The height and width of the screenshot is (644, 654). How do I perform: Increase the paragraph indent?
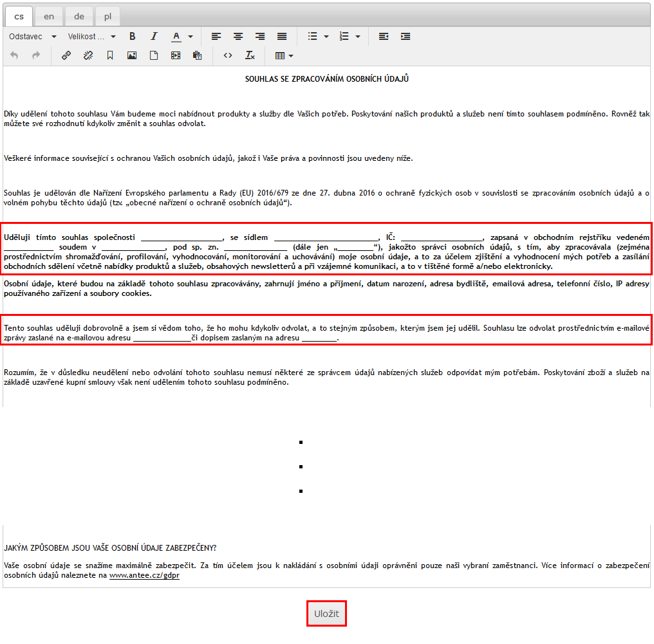point(406,37)
